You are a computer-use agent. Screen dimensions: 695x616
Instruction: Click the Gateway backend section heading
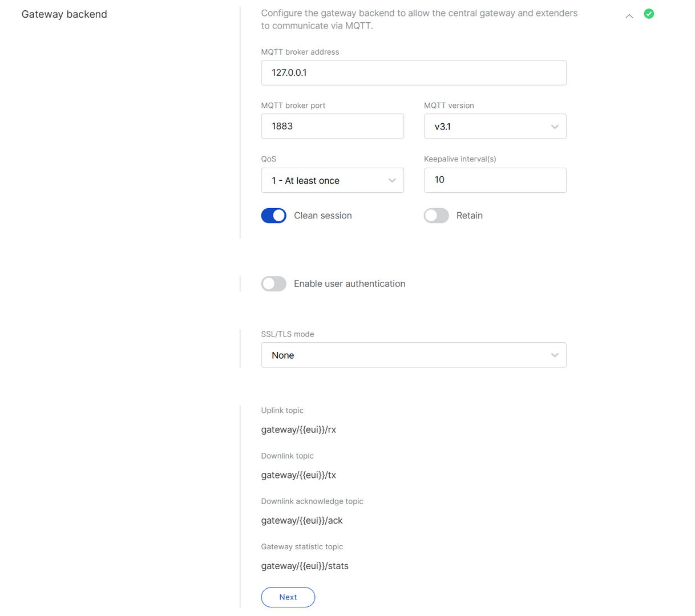(64, 14)
